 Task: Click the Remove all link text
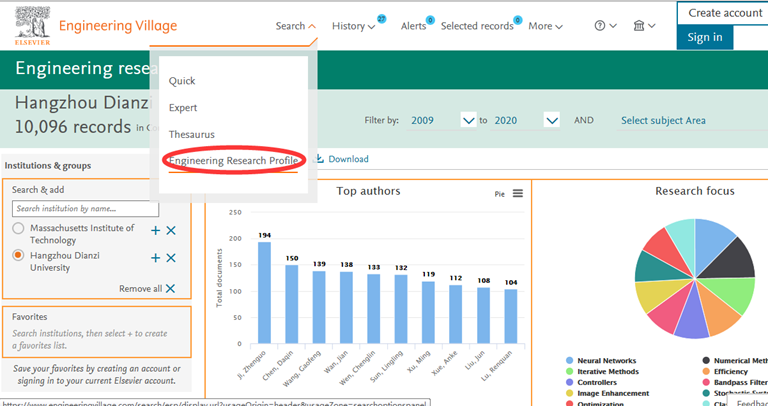(141, 288)
